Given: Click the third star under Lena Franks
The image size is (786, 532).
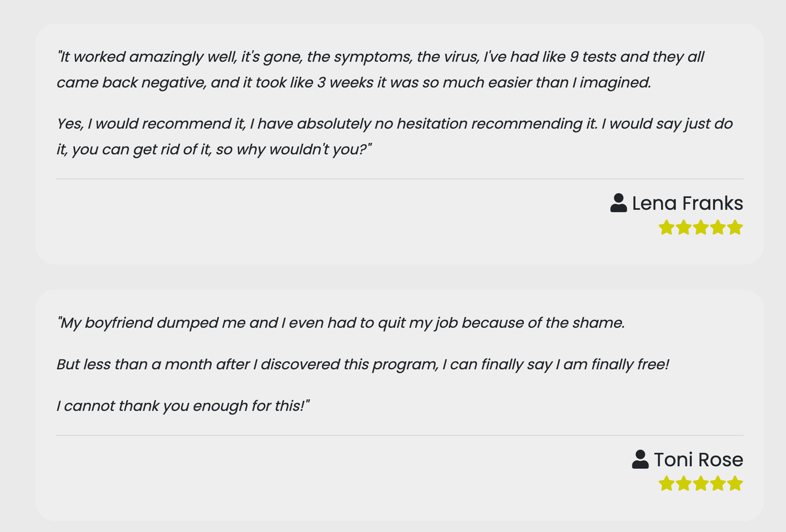Looking at the screenshot, I should [701, 228].
